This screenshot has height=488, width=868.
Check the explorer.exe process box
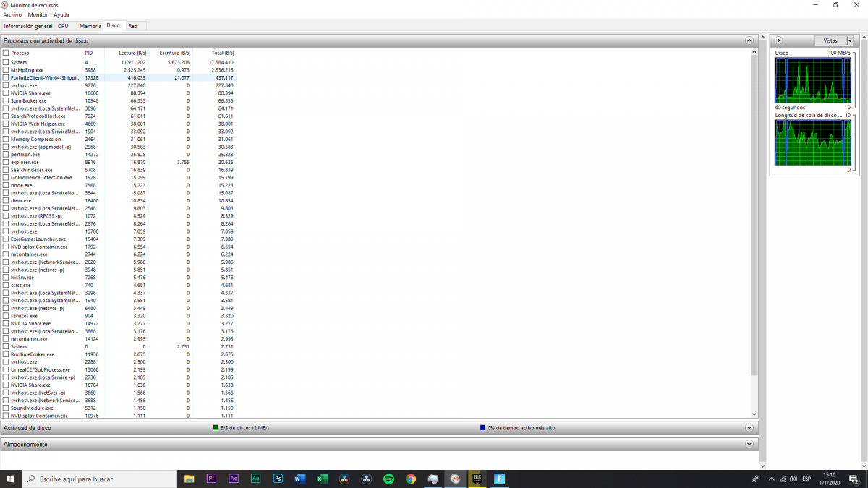click(6, 163)
